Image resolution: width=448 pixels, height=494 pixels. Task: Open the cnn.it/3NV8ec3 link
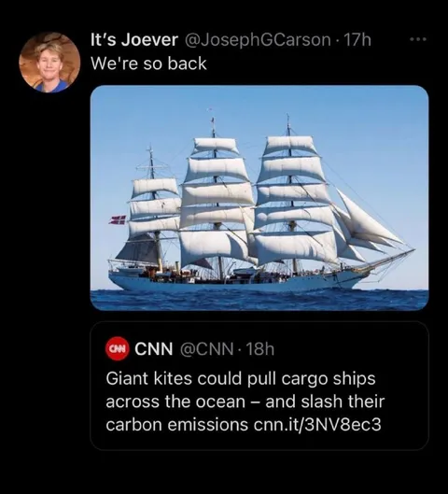pyautogui.click(x=317, y=425)
